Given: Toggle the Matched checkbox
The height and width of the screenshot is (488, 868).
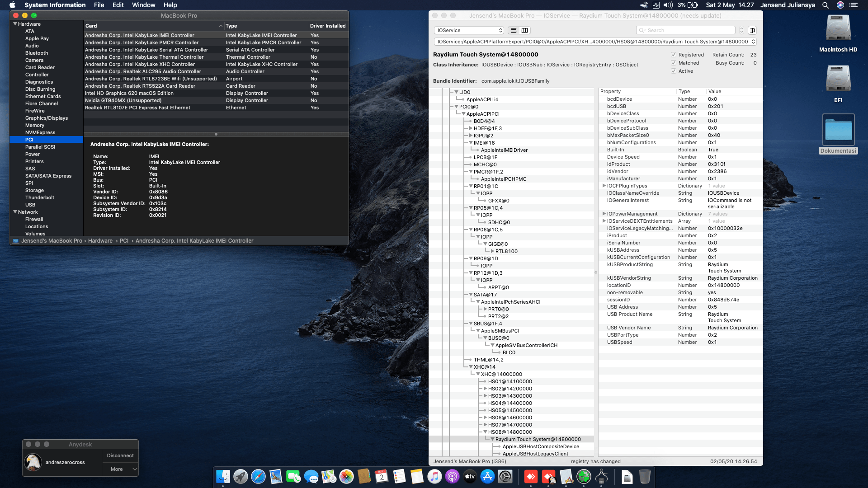Looking at the screenshot, I should 674,63.
